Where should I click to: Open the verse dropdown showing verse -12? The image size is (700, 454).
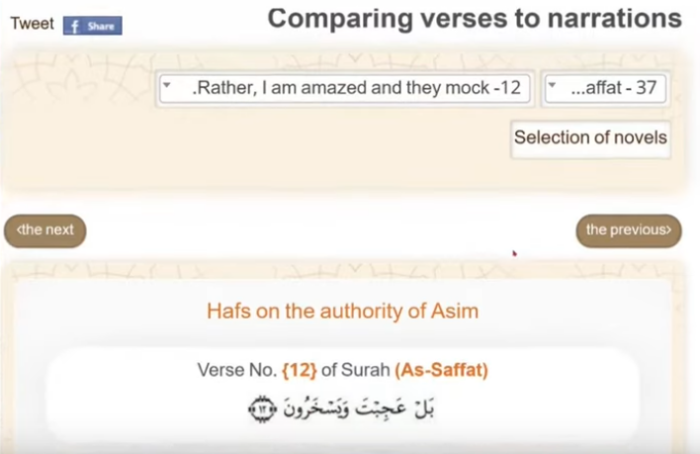(x=345, y=88)
